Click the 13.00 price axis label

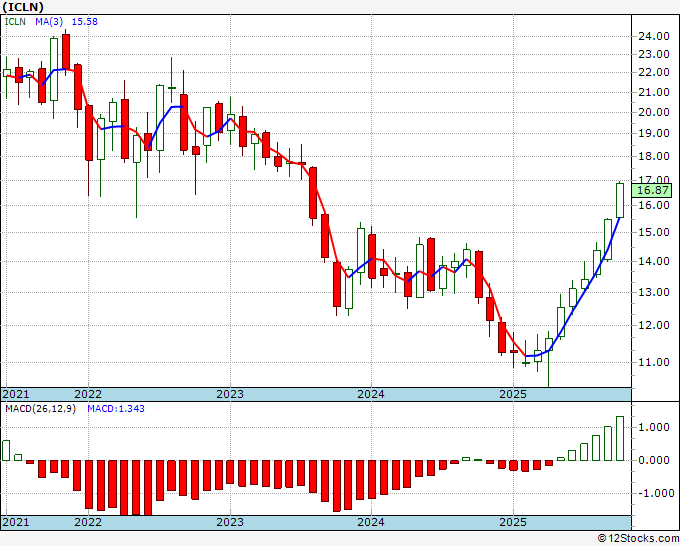654,292
